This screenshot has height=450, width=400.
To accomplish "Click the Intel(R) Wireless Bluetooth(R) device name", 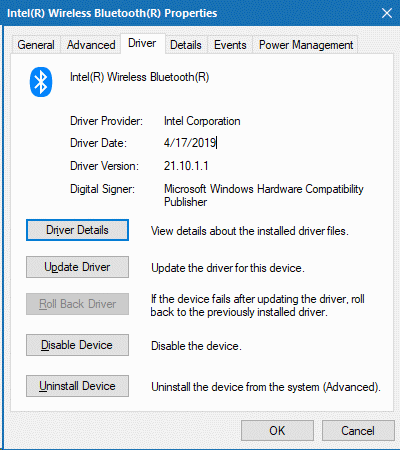I will click(139, 77).
